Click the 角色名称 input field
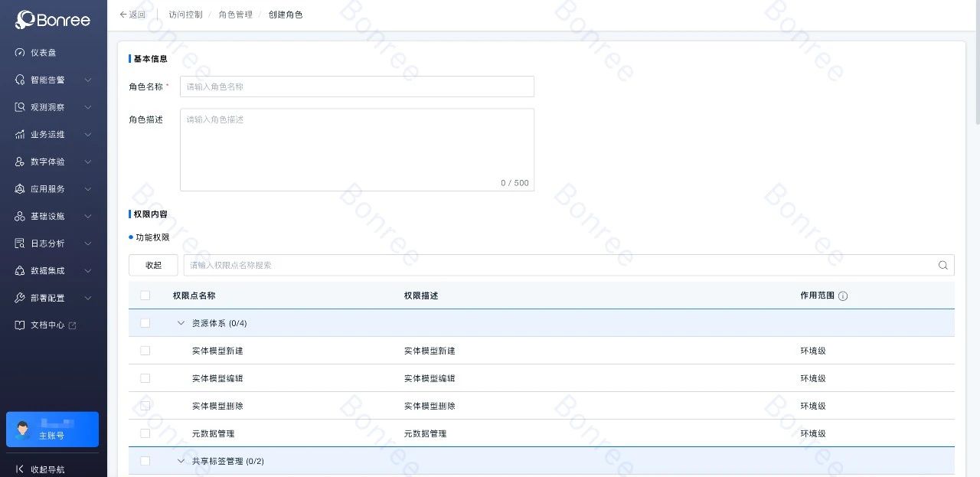The height and width of the screenshot is (477, 980). click(357, 87)
